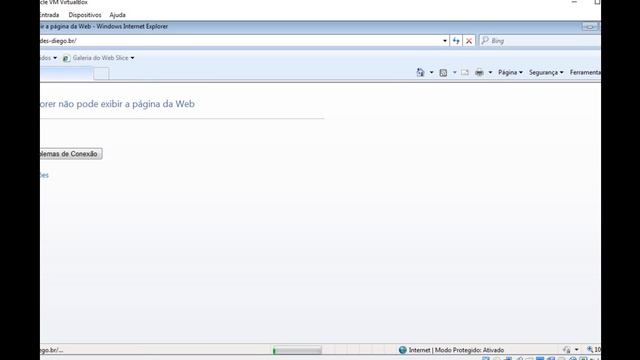Click the compatibility view button in title bar
640x360 pixels.
pos(590,27)
